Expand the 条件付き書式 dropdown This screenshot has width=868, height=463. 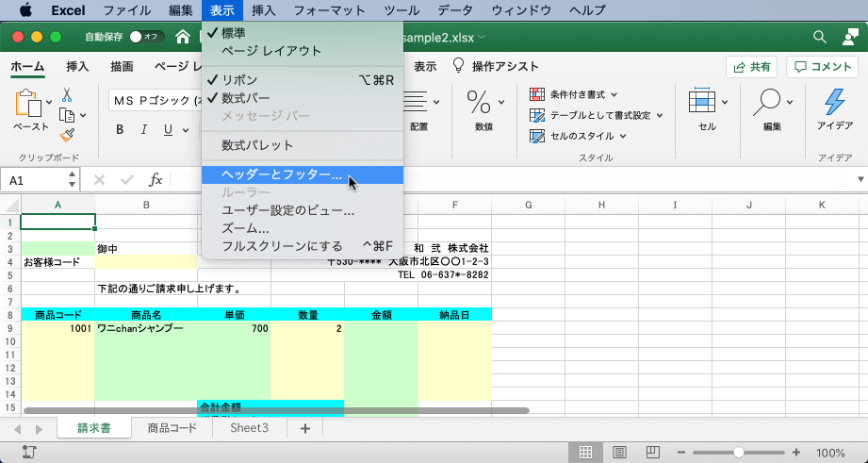614,94
